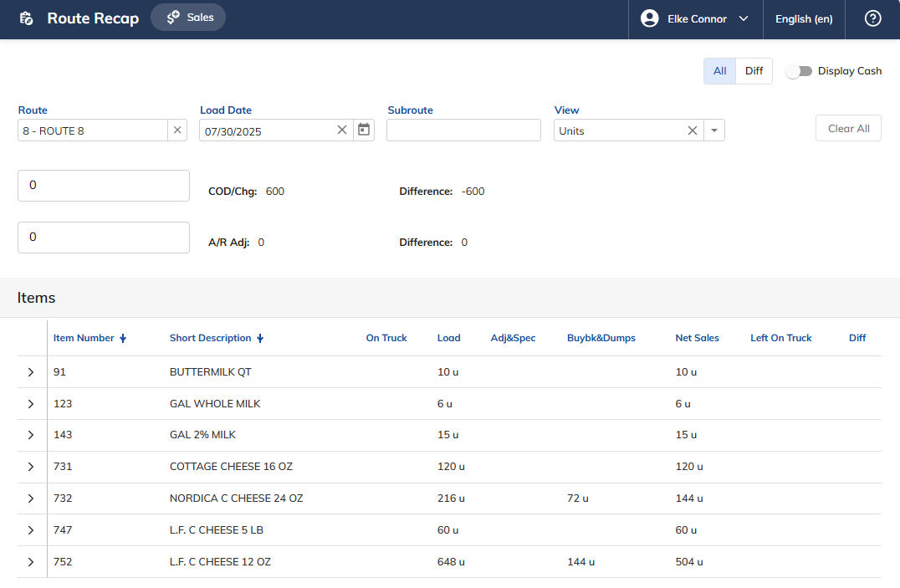Expand row 123 GAL WHOLE MILK
The height and width of the screenshot is (588, 900).
point(31,404)
